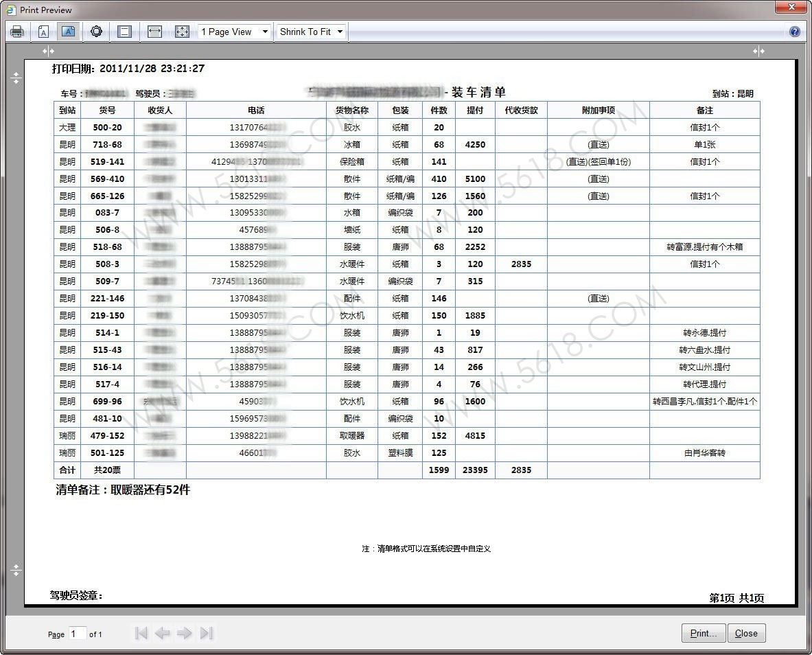Go to the next page arrow
This screenshot has height=655, width=812.
tap(184, 633)
